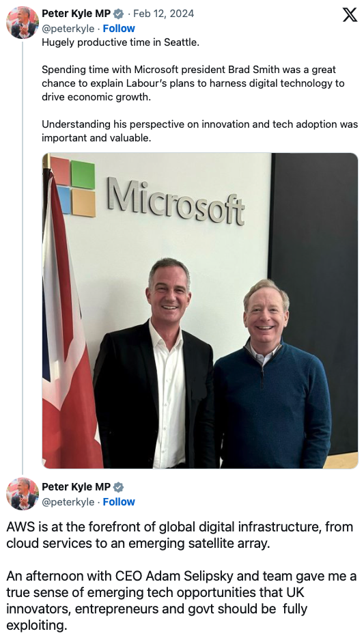Open Peter Kyle MP name in the first tweet
This screenshot has height=638, width=364.
[76, 14]
